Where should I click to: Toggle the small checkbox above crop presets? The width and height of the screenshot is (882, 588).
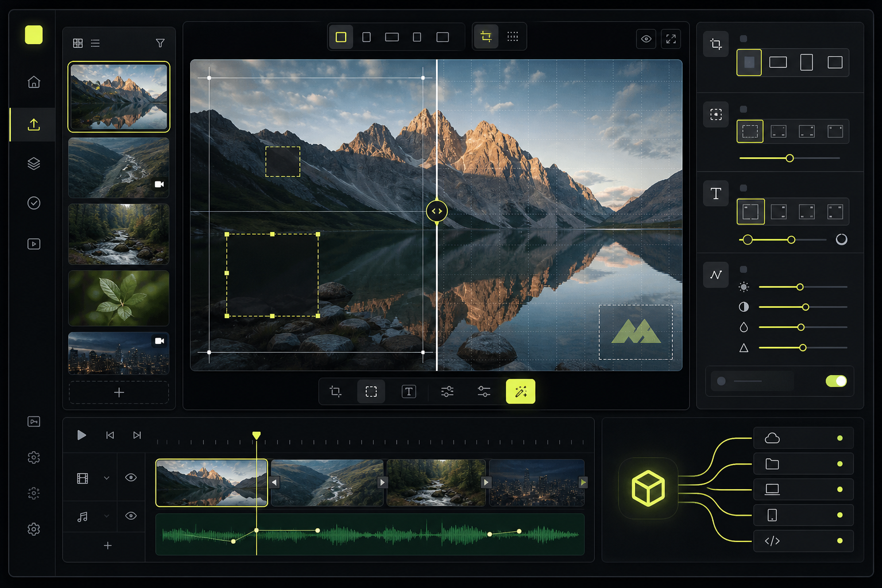(x=744, y=38)
